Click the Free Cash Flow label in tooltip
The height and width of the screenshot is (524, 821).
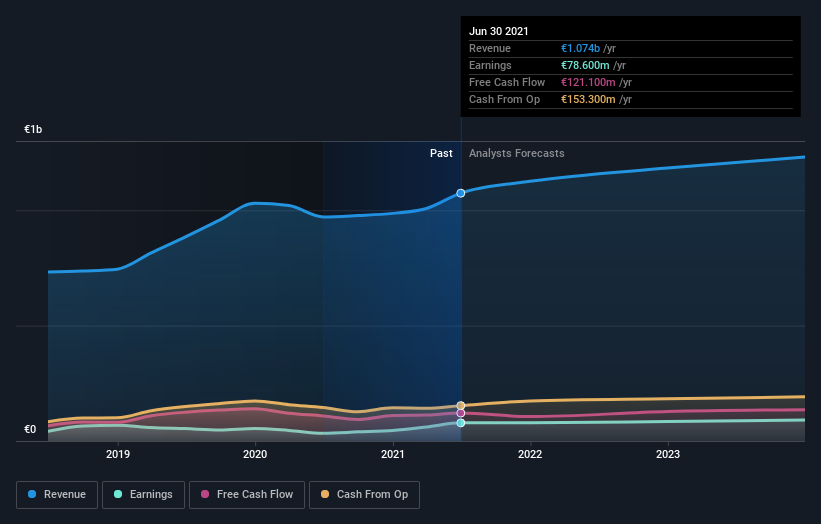coord(507,82)
